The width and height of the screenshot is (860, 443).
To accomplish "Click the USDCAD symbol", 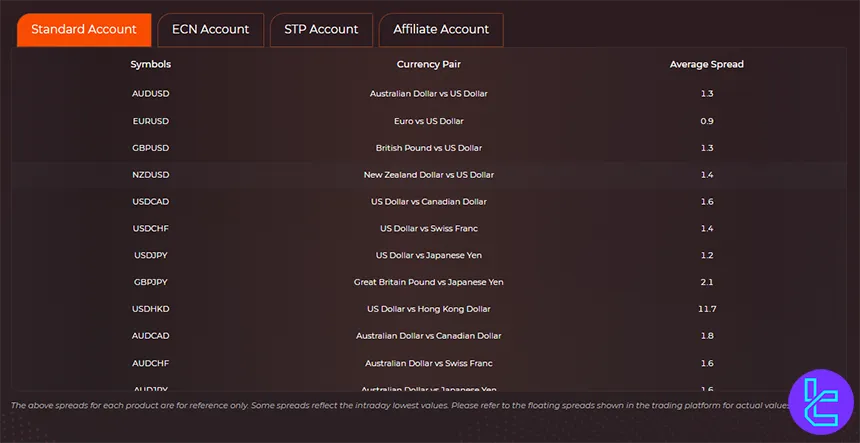I will click(x=150, y=202).
